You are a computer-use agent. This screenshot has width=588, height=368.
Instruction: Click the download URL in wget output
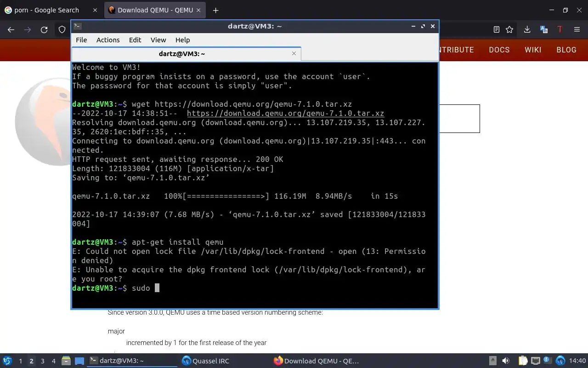coord(285,113)
